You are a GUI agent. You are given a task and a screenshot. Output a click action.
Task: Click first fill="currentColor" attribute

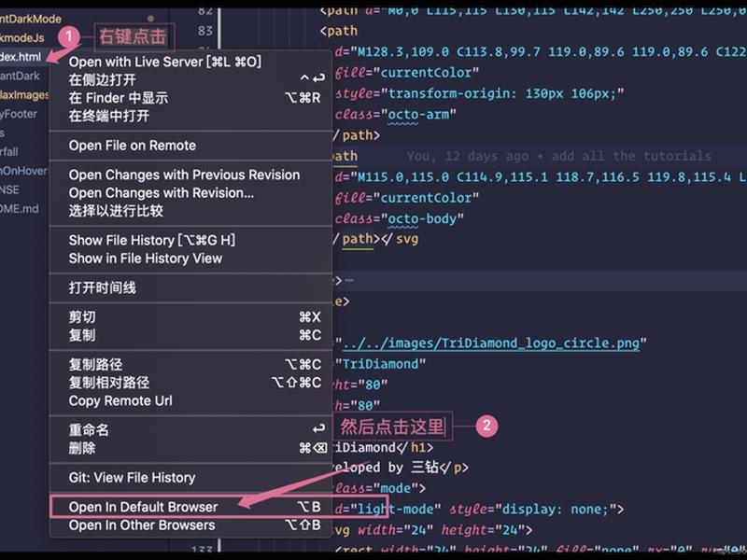coord(406,73)
